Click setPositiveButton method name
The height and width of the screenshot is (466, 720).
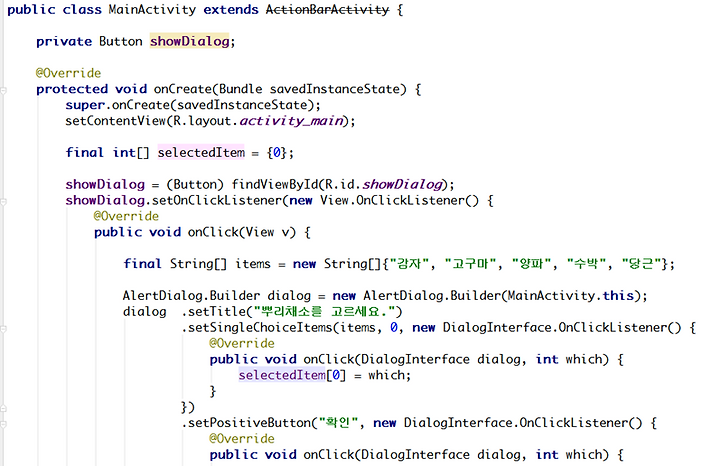[x=249, y=423]
